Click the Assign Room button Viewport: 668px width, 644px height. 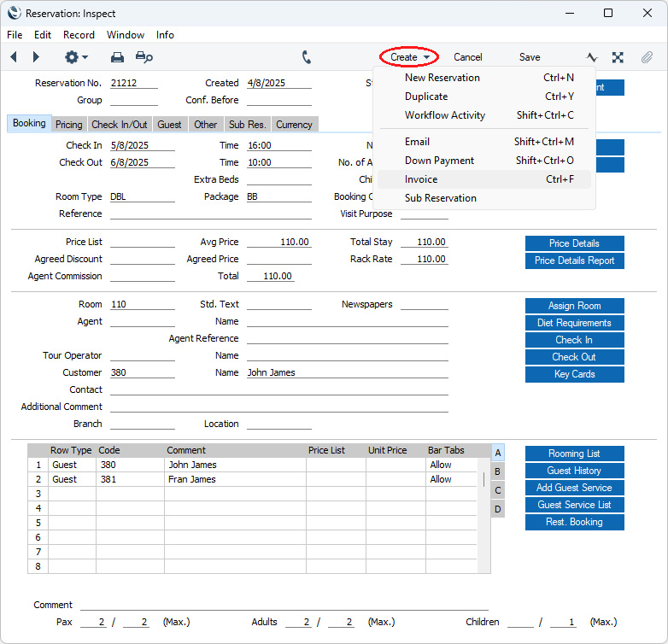pos(574,306)
